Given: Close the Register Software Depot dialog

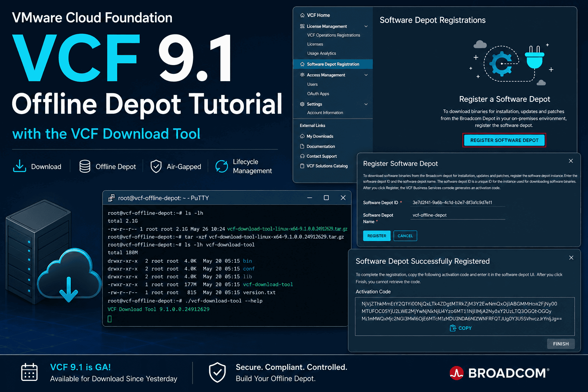Looking at the screenshot, I should 571,161.
